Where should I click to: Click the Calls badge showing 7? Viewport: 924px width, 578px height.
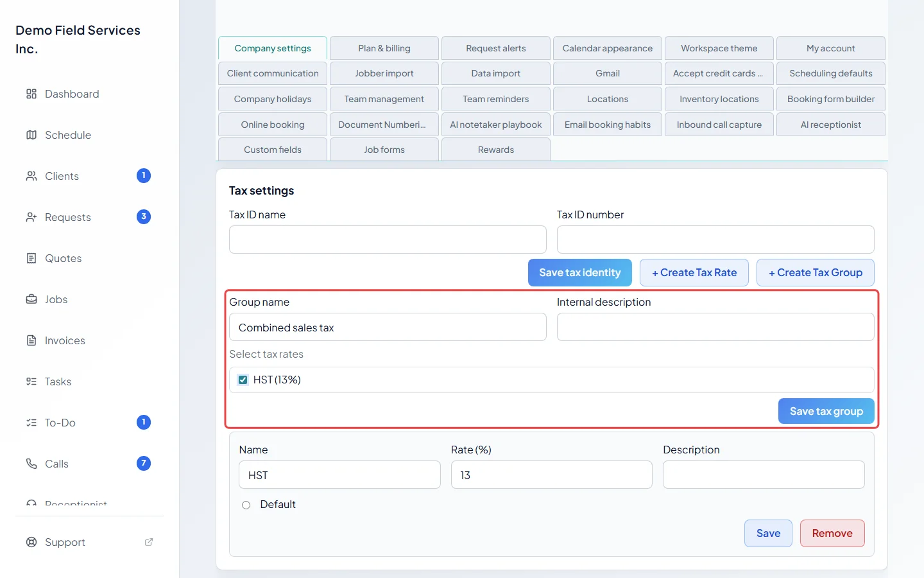click(x=144, y=464)
